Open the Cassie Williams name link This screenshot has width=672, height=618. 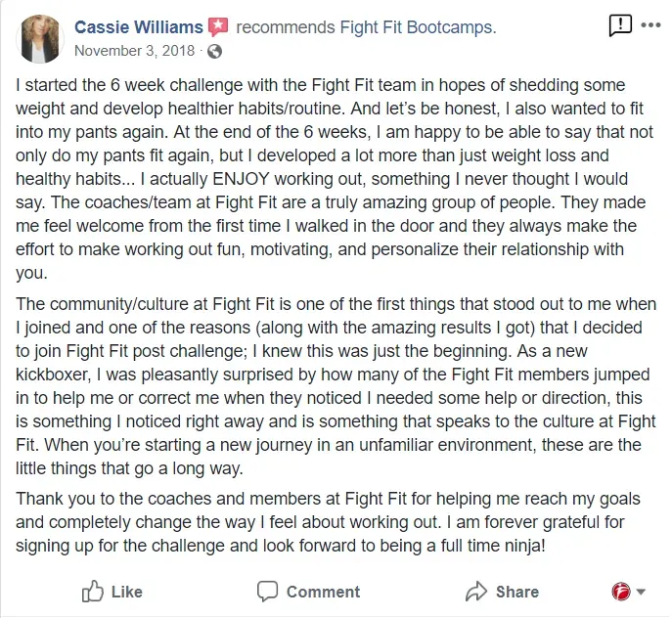(x=139, y=27)
